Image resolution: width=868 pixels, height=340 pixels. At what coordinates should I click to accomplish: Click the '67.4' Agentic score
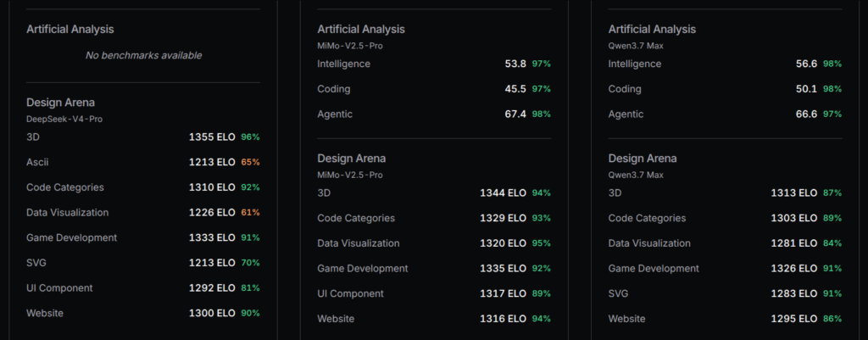click(x=515, y=114)
